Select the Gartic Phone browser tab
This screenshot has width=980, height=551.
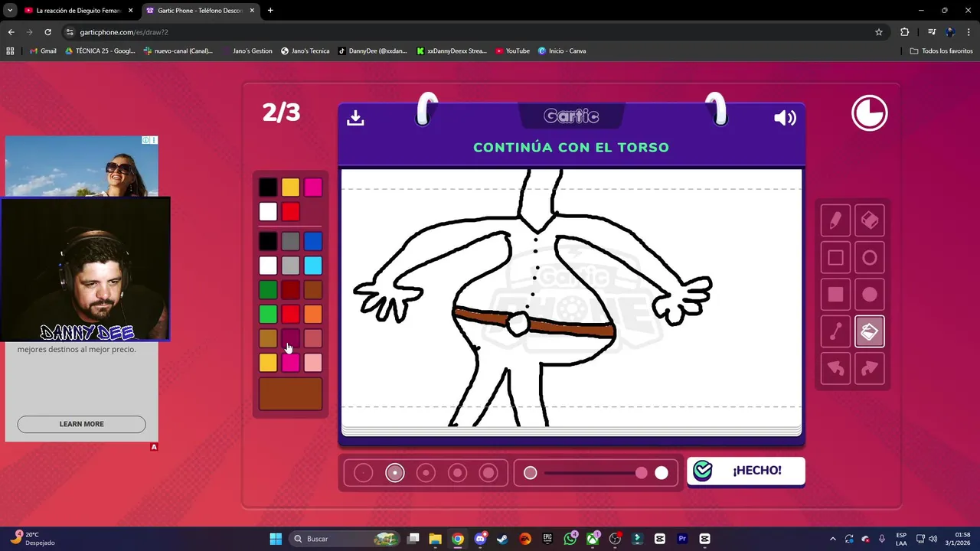[201, 11]
